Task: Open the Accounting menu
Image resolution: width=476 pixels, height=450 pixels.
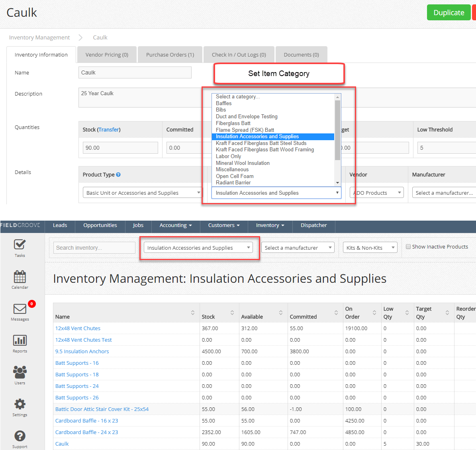Action: pos(175,225)
